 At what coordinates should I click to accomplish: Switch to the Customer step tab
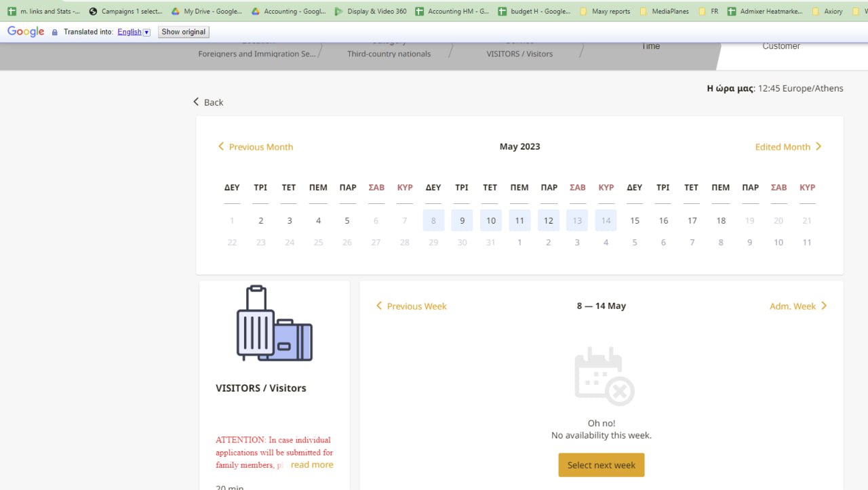[x=781, y=47]
